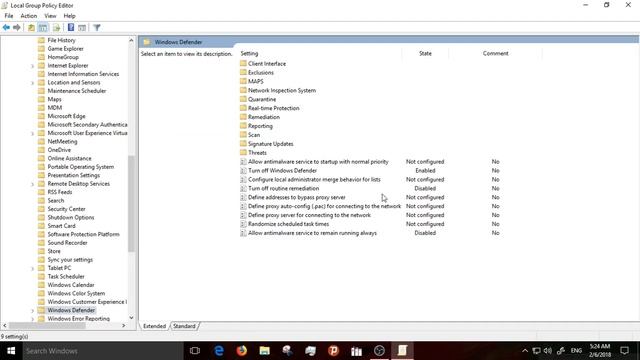
Task: Open the Action Center notification icon
Action: pyautogui.click(x=624, y=351)
